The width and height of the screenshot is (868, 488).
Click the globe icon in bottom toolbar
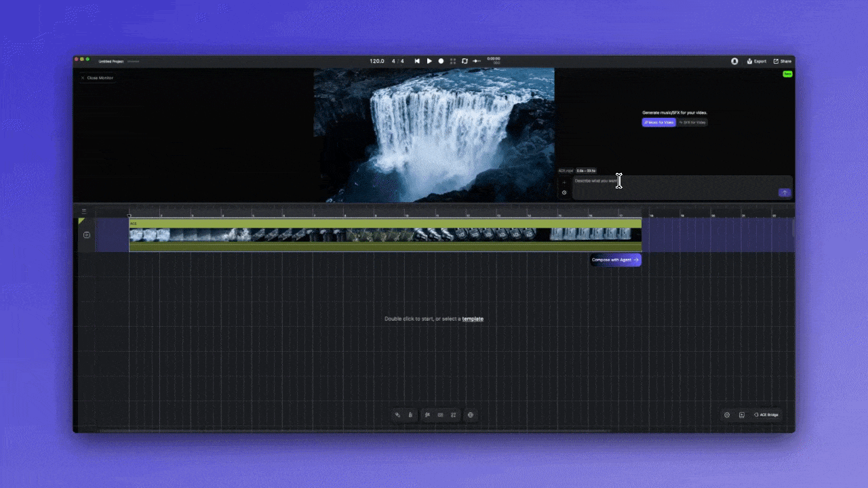click(x=471, y=415)
